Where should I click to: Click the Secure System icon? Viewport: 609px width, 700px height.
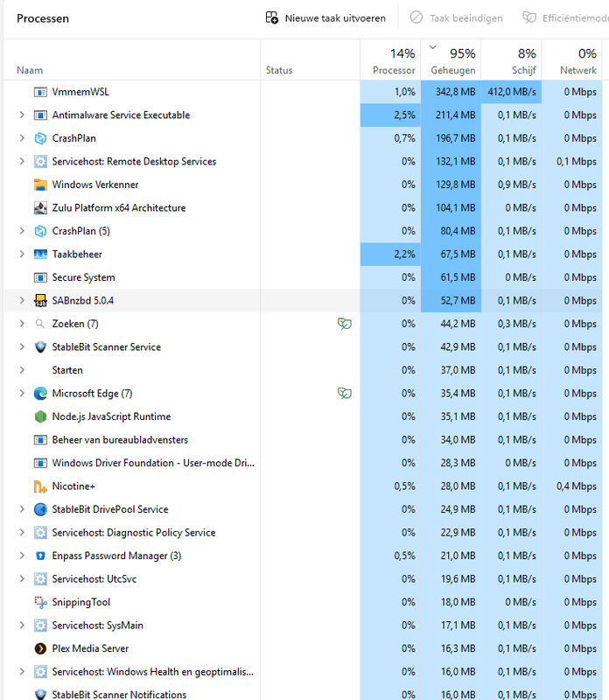(x=40, y=277)
